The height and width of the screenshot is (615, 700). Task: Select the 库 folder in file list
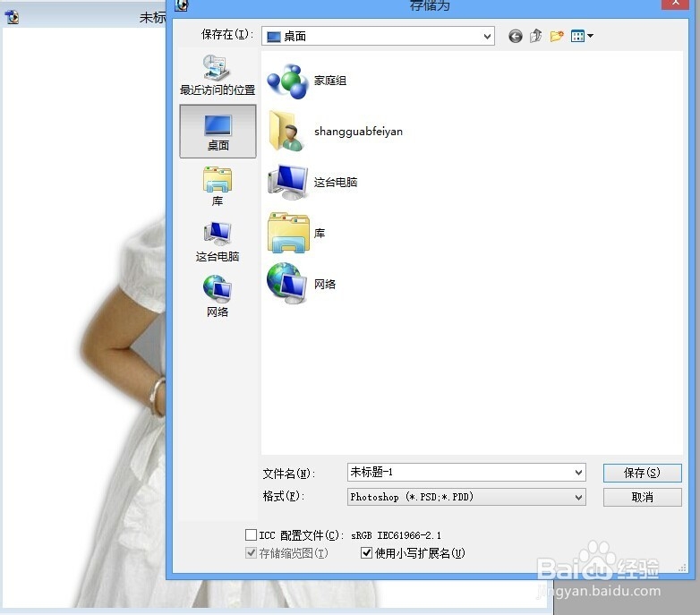coord(296,233)
